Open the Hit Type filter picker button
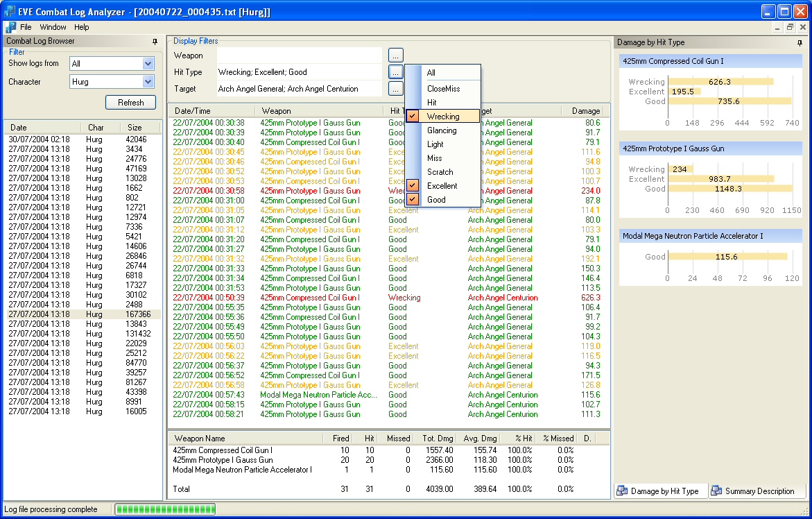Viewport: 812px width, 519px height. pyautogui.click(x=396, y=71)
